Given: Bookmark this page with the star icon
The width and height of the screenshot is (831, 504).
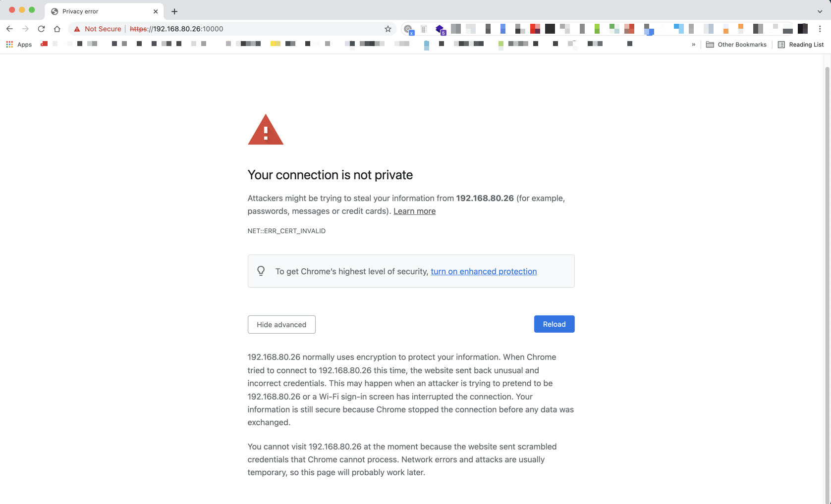Looking at the screenshot, I should click(x=388, y=29).
